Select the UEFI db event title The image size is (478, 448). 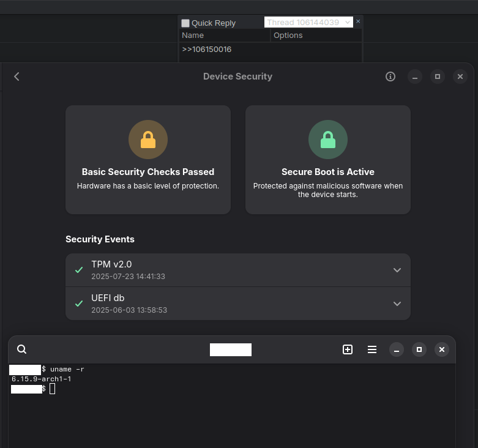108,298
